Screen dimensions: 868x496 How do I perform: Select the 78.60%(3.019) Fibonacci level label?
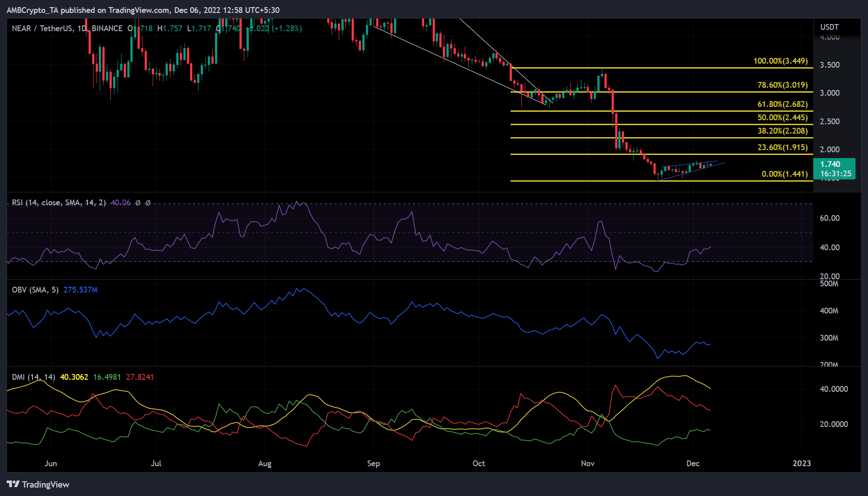pyautogui.click(x=783, y=85)
